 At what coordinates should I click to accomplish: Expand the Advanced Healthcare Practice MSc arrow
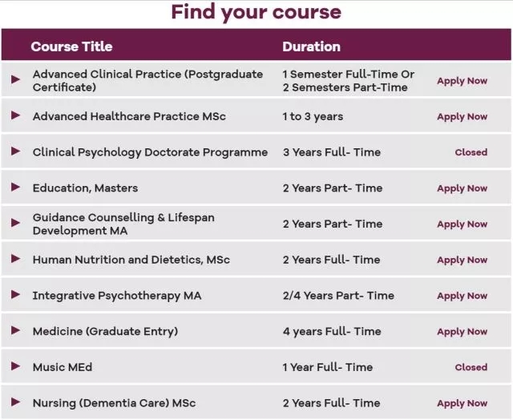point(16,116)
